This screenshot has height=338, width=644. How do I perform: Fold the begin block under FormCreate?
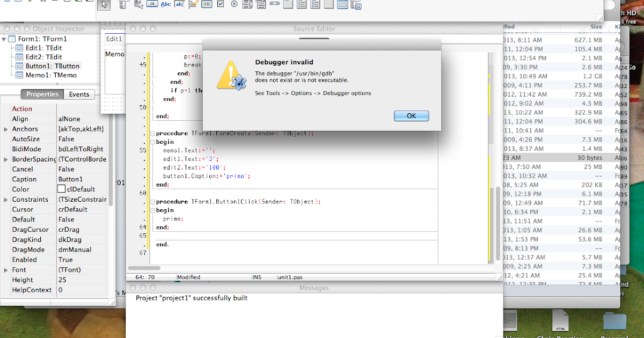click(152, 142)
